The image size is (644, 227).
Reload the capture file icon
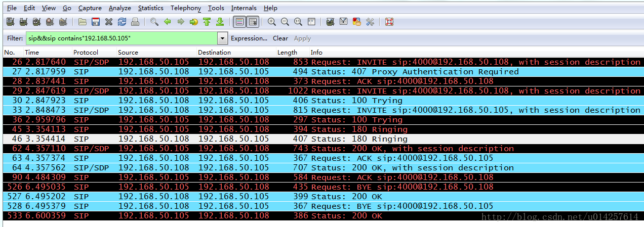pos(122,22)
